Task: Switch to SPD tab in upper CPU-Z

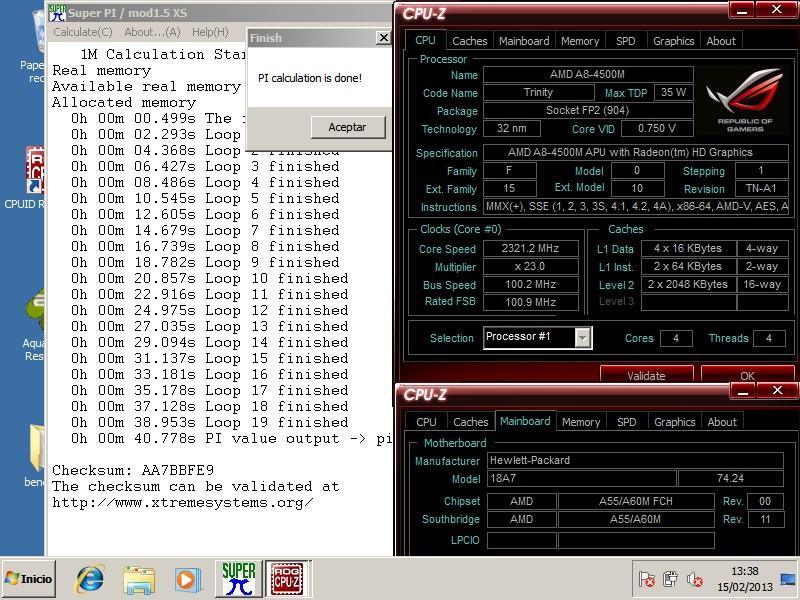Action: pyautogui.click(x=626, y=41)
